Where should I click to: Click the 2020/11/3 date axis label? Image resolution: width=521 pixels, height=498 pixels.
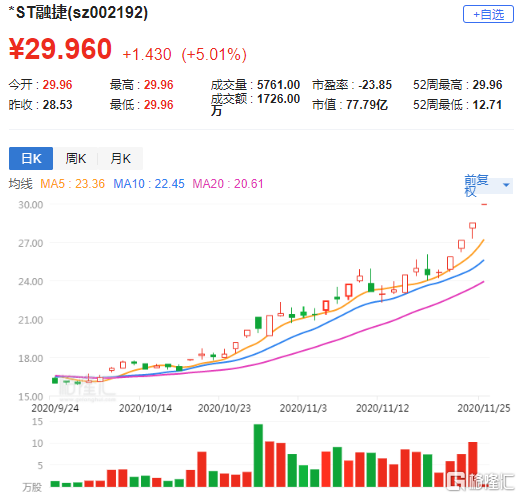coord(303,408)
